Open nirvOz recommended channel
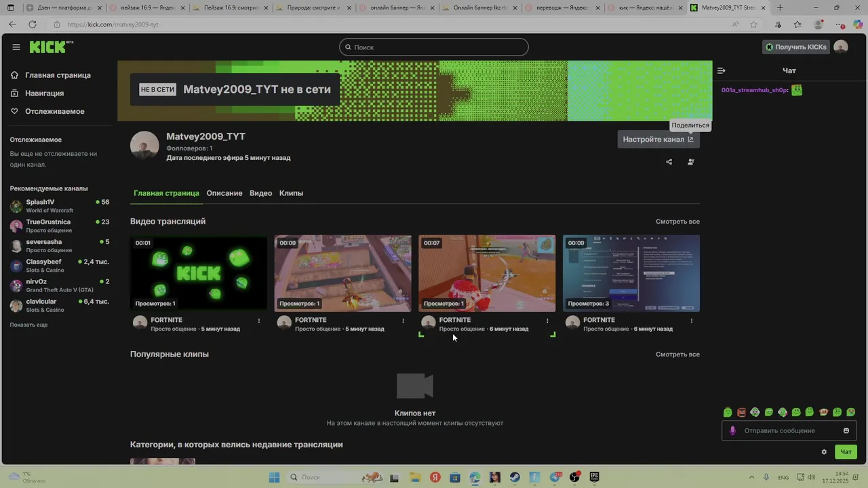The image size is (868, 488). (x=60, y=285)
